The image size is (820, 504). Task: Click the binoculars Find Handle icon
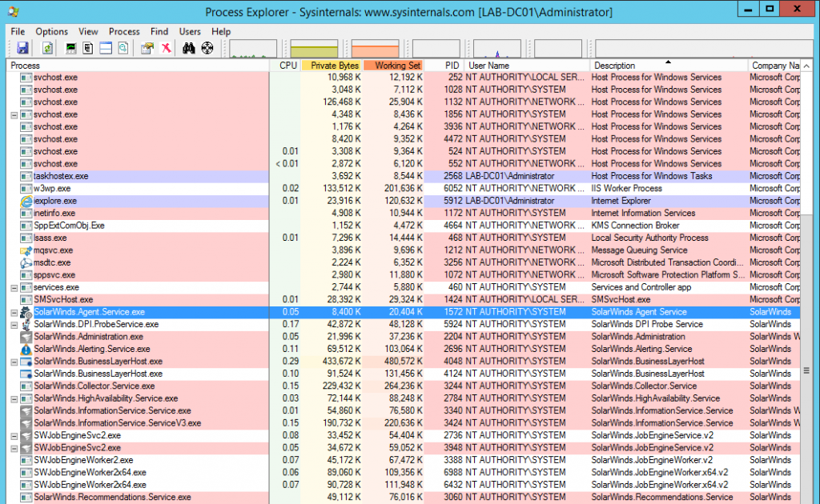click(x=189, y=48)
